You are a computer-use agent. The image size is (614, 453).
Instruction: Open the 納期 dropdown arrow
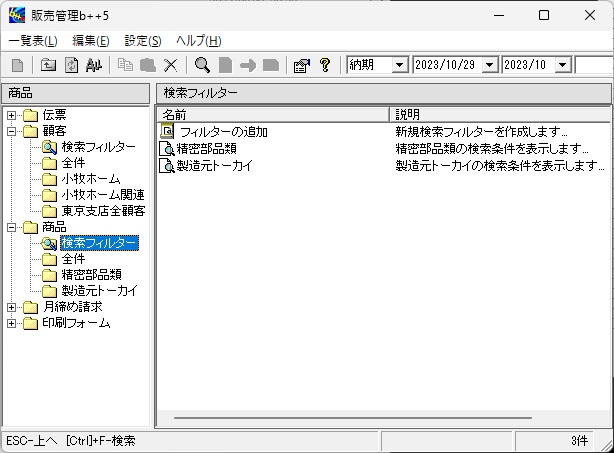tap(399, 65)
